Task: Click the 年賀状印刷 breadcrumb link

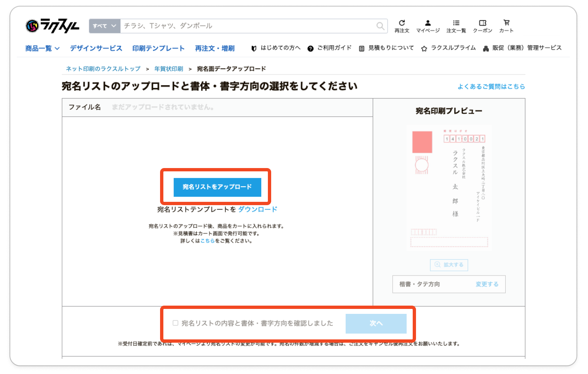Action: point(169,69)
